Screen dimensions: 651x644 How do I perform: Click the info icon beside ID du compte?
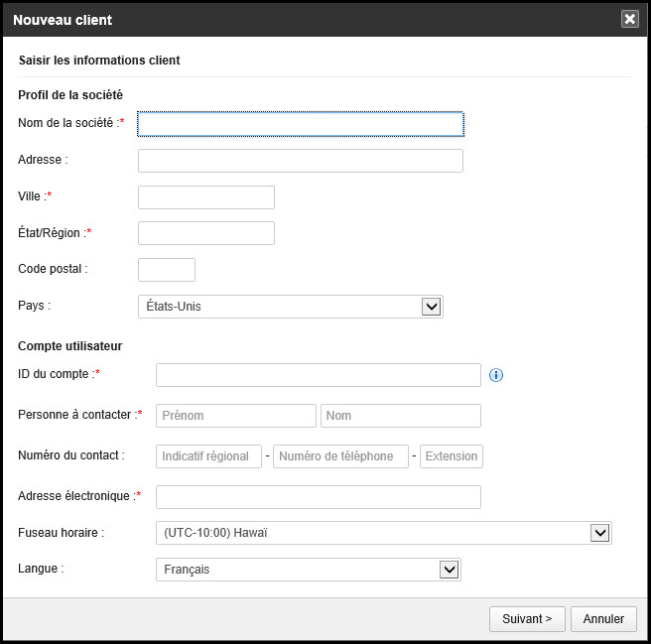497,375
